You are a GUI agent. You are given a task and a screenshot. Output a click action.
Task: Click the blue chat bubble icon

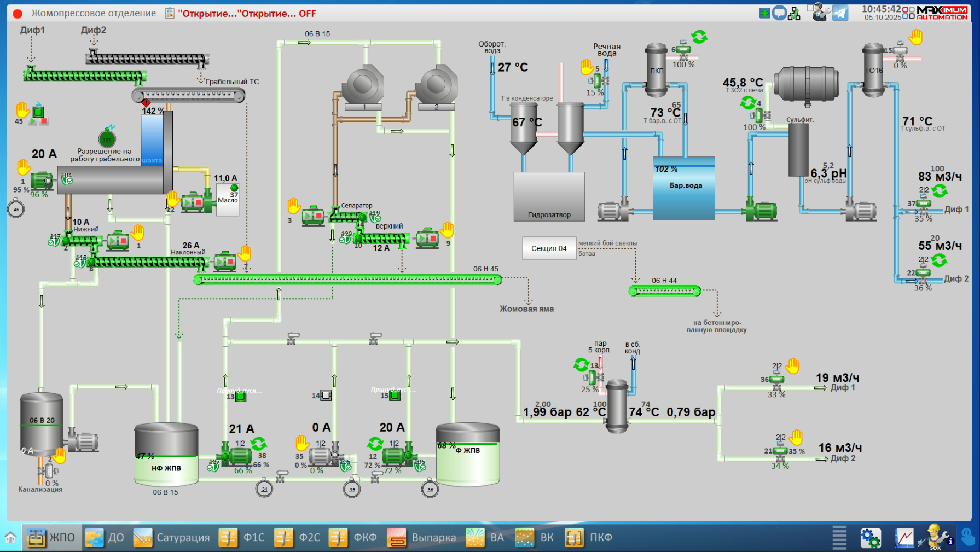pyautogui.click(x=779, y=13)
